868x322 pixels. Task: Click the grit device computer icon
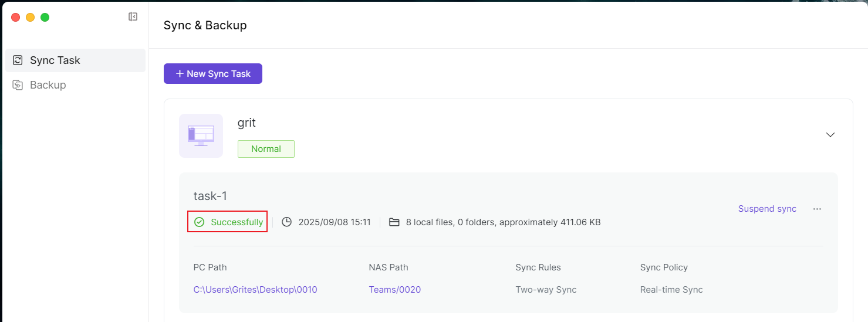[x=201, y=135]
